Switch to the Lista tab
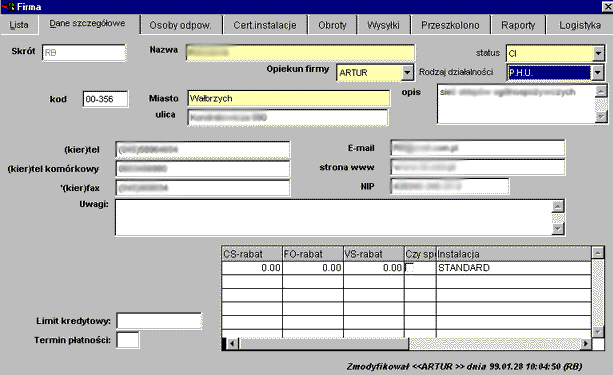The image size is (613, 375). pos(19,25)
